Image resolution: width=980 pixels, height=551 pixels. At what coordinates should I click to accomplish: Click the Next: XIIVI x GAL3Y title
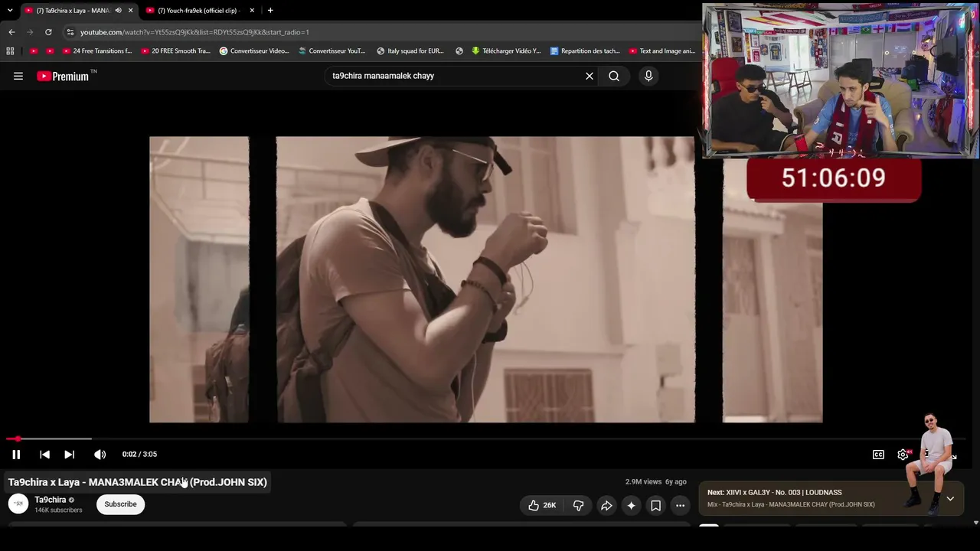click(x=774, y=493)
